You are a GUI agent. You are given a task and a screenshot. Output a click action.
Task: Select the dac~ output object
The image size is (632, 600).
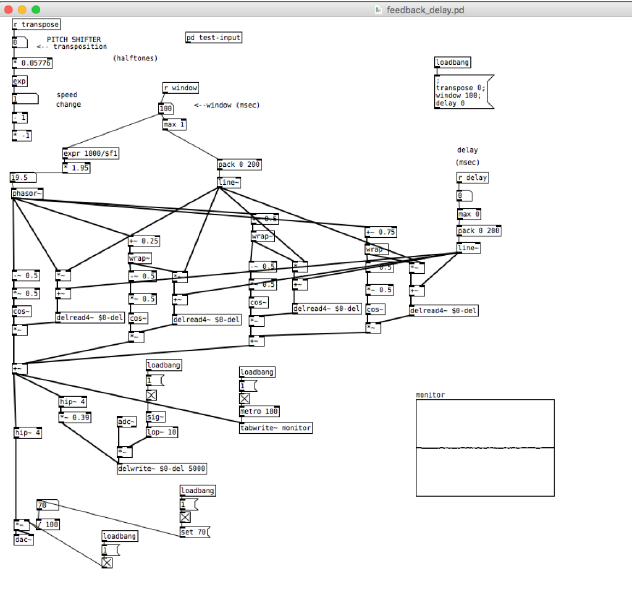(x=23, y=540)
